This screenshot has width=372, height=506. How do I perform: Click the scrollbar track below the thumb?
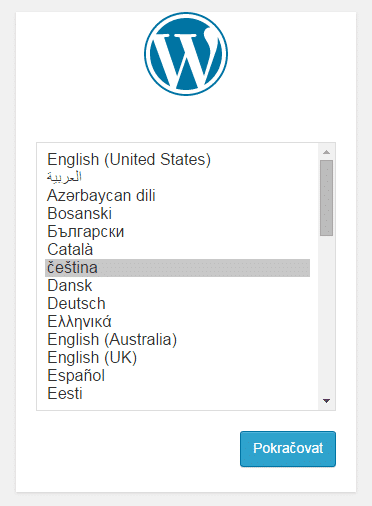tap(326, 315)
